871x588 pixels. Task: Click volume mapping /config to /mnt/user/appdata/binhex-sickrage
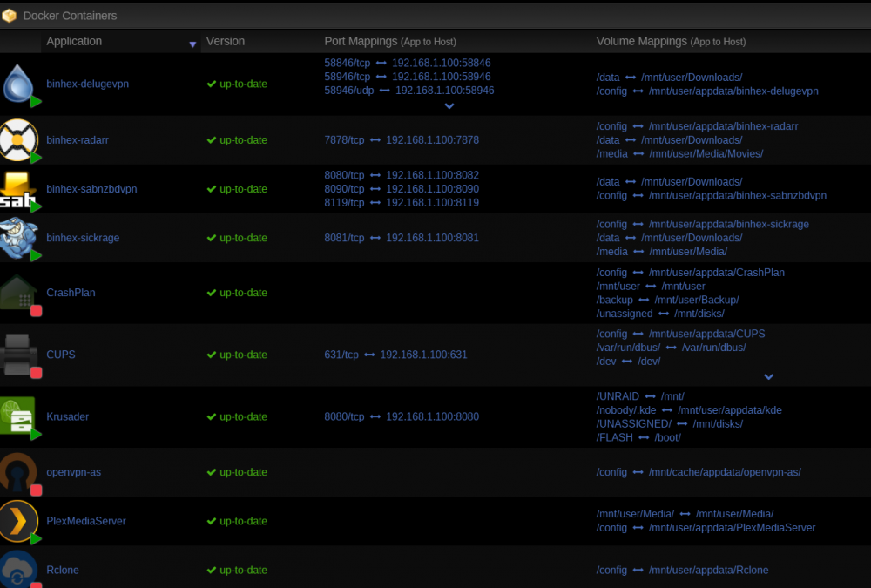pos(702,224)
